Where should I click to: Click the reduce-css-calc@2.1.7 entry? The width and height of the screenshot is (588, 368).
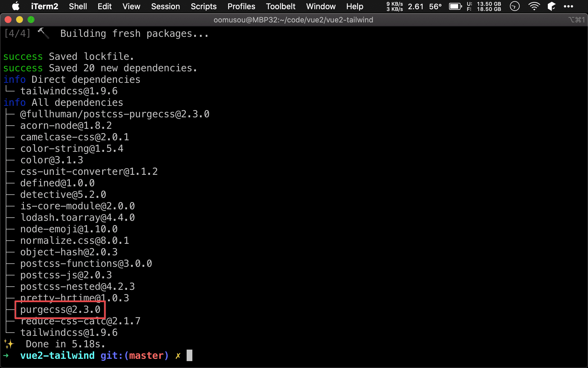80,321
